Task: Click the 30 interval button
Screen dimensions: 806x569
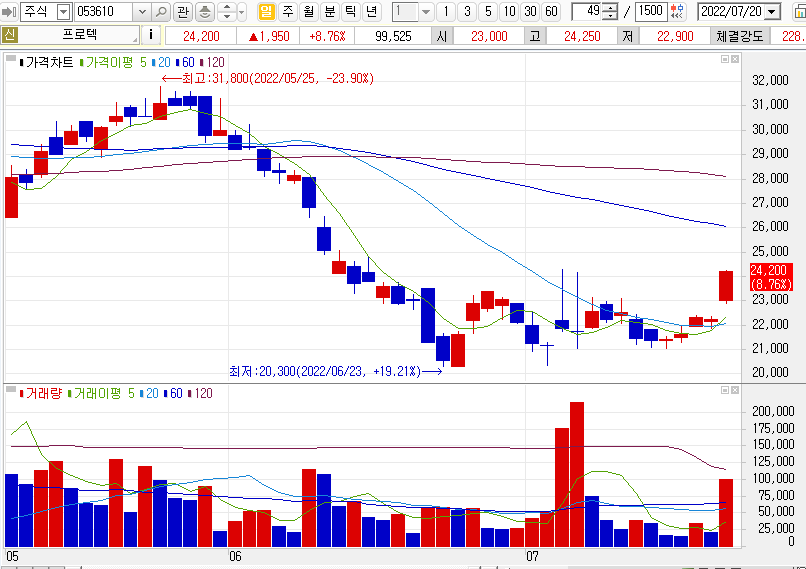Action: pyautogui.click(x=530, y=11)
